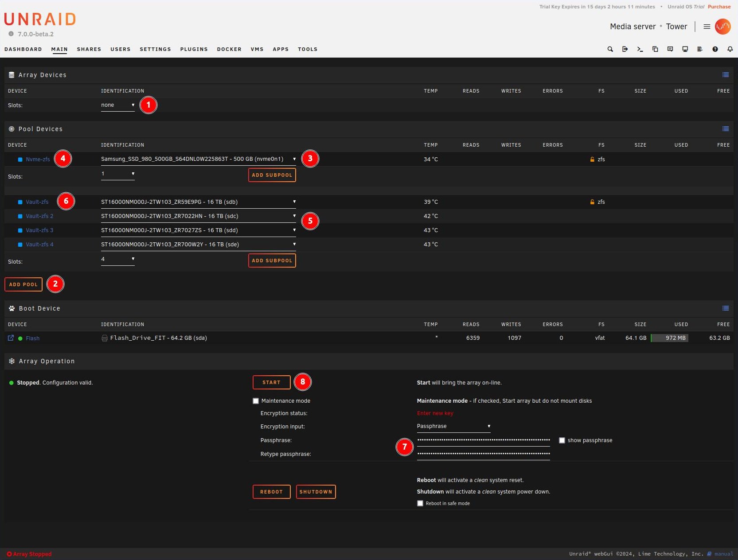Enable Maintenance mode checkbox

[x=256, y=401]
